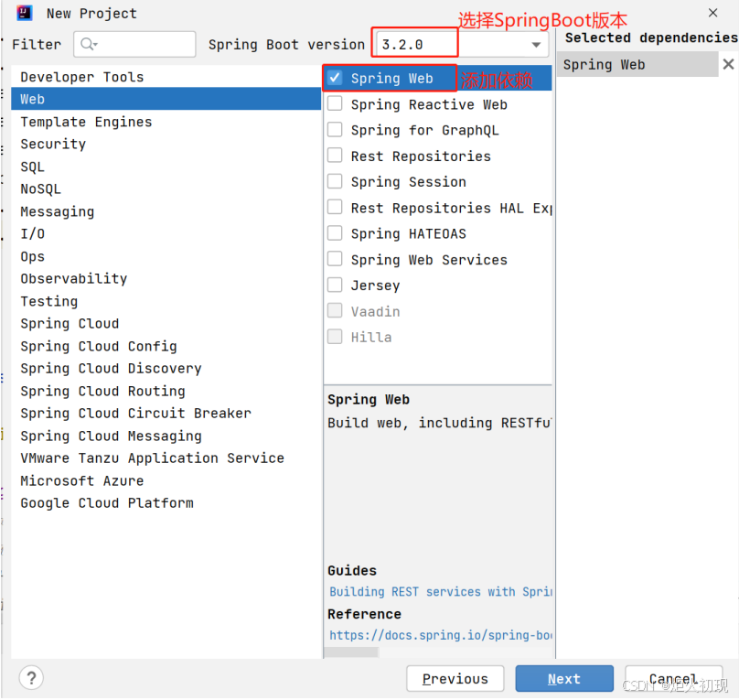Check Spring Web Services dependency
The height and width of the screenshot is (700, 739).
coord(335,259)
